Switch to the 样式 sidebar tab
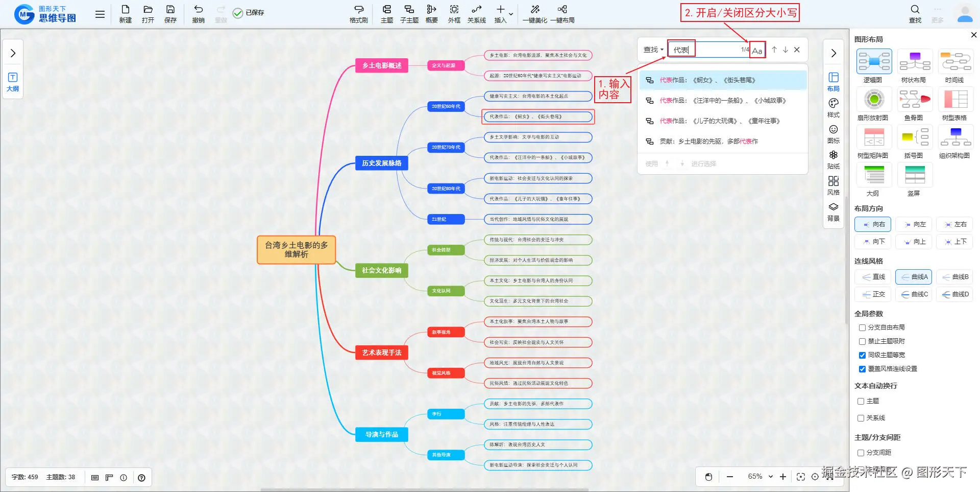Image resolution: width=980 pixels, height=492 pixels. pos(834,108)
